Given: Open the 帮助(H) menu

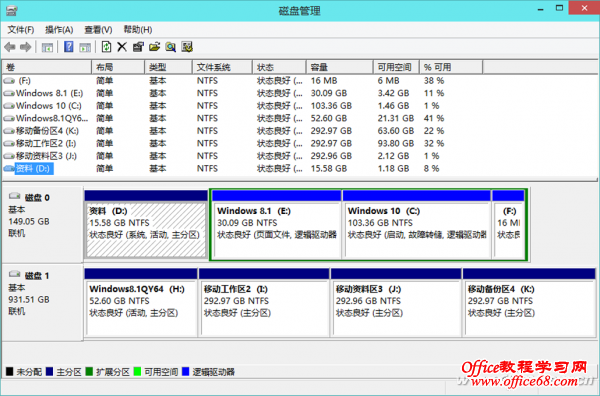Looking at the screenshot, I should pos(138,30).
